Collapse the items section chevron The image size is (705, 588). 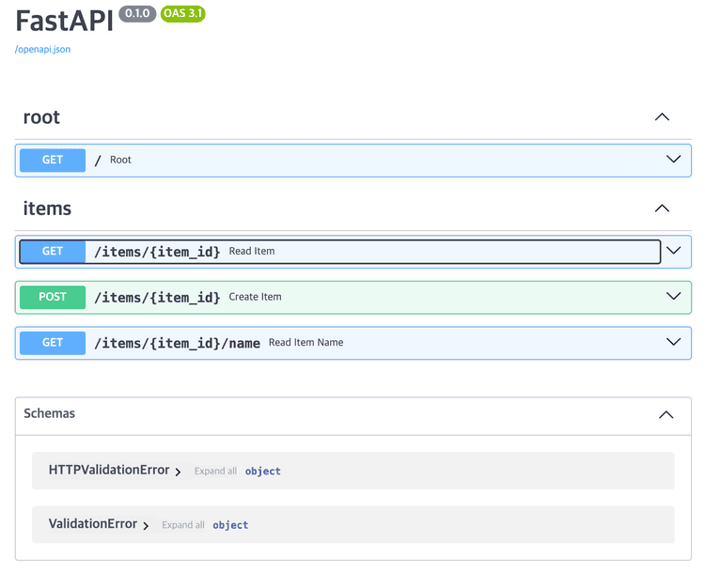662,209
